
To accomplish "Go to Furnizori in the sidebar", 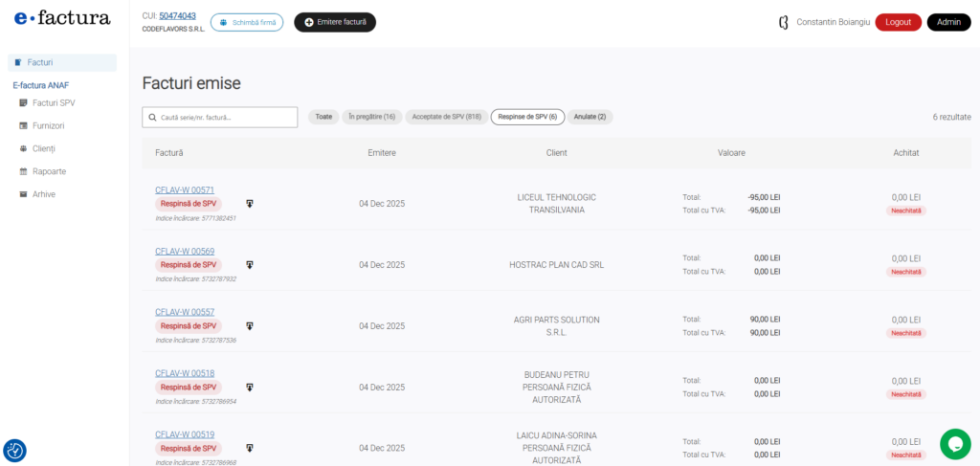I will pyautogui.click(x=48, y=125).
